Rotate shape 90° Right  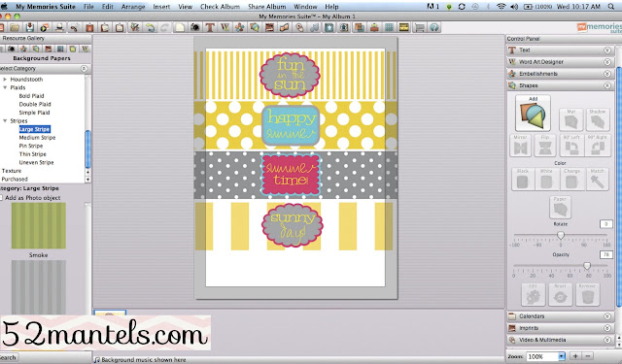pos(598,146)
